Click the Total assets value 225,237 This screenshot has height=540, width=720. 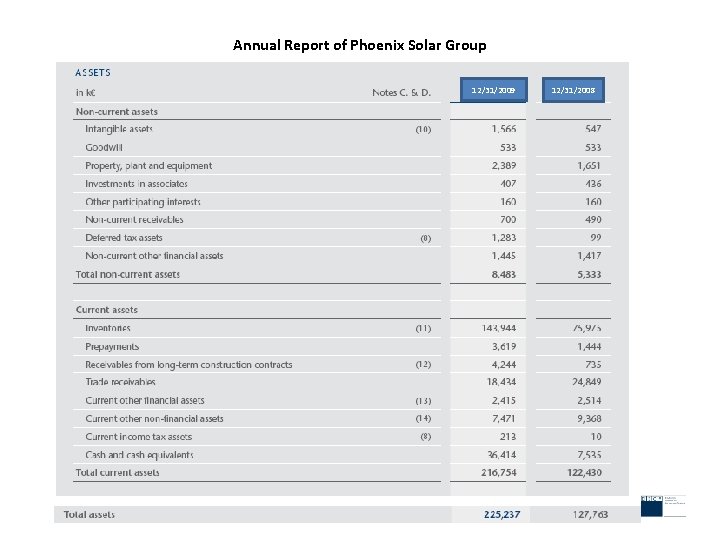tap(501, 515)
